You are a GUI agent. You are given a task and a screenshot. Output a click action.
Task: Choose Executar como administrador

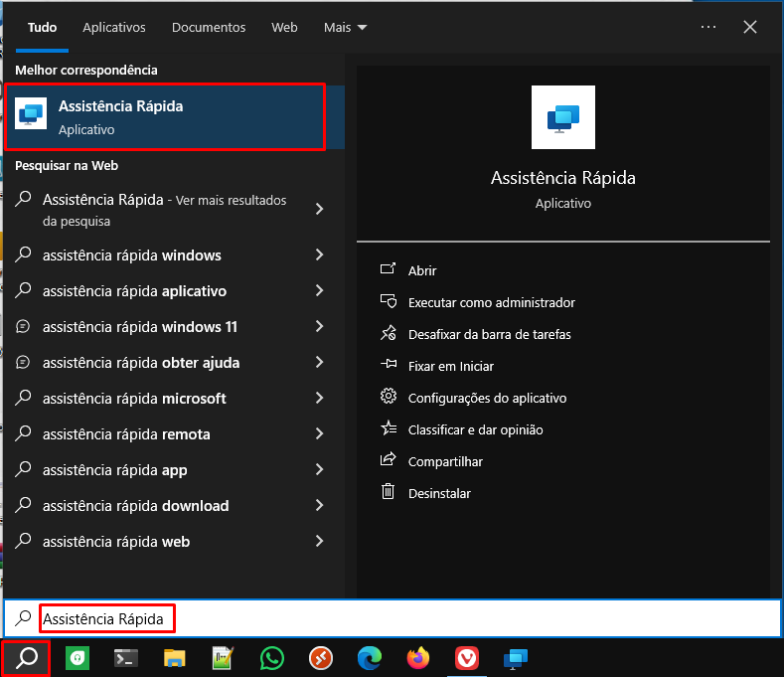(x=492, y=303)
